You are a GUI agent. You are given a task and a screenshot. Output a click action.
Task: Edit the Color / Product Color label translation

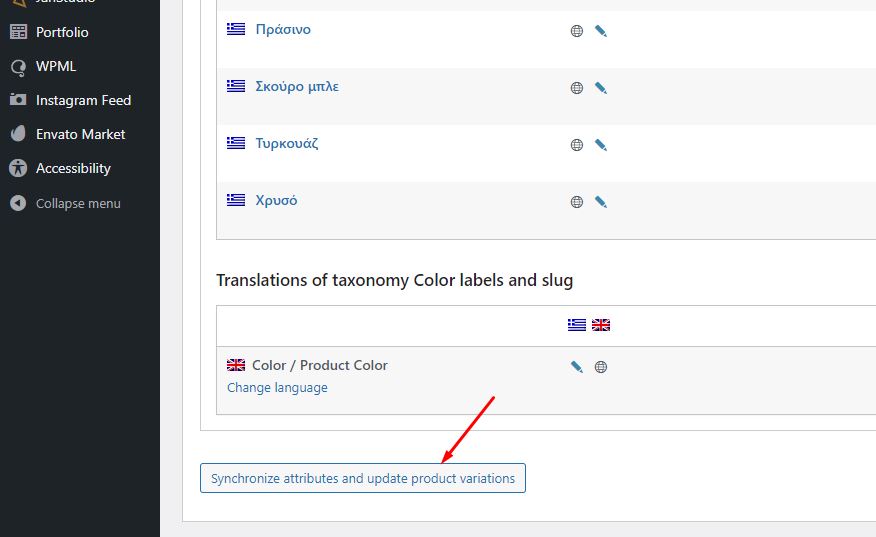577,367
